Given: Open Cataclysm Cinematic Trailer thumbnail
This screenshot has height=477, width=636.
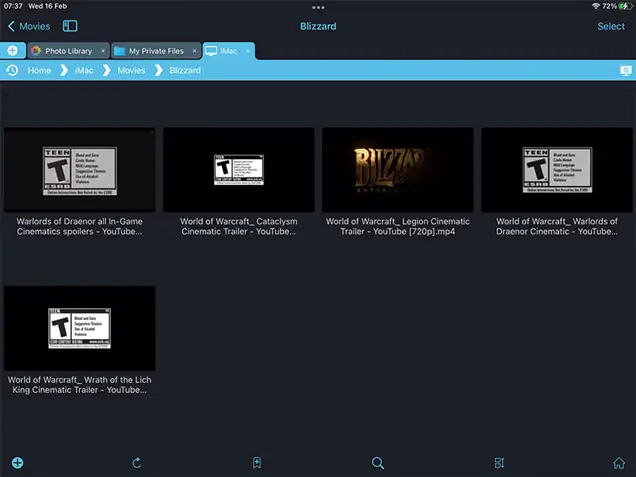Looking at the screenshot, I should (x=239, y=170).
